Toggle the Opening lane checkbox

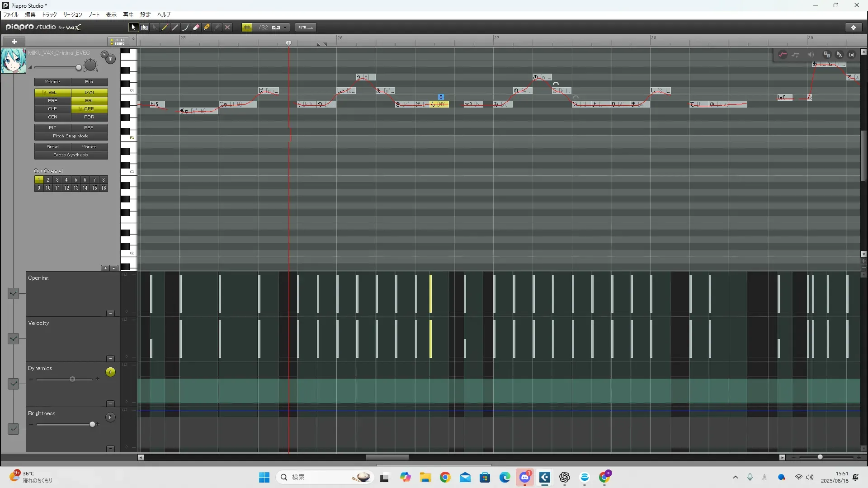[x=13, y=294]
